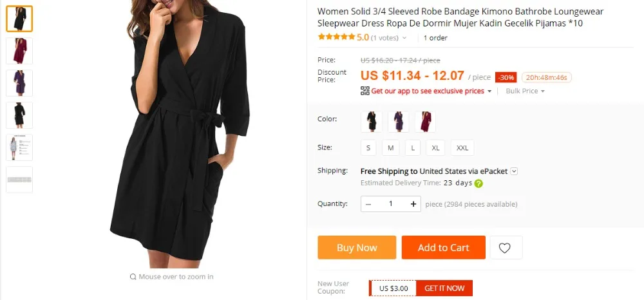The height and width of the screenshot is (300, 644).
Task: Expand the Bulk Price dropdown
Action: pos(525,91)
